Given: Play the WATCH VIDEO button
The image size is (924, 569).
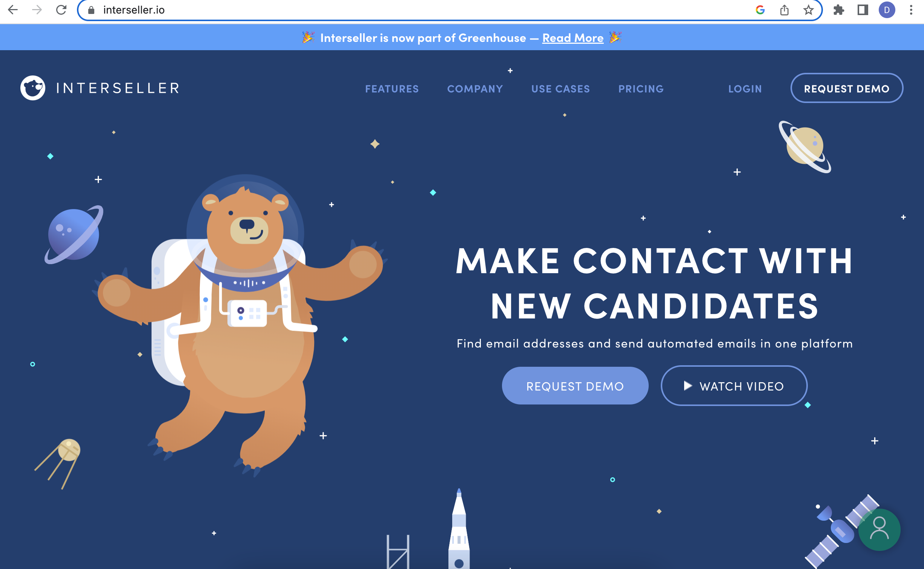Looking at the screenshot, I should point(734,386).
